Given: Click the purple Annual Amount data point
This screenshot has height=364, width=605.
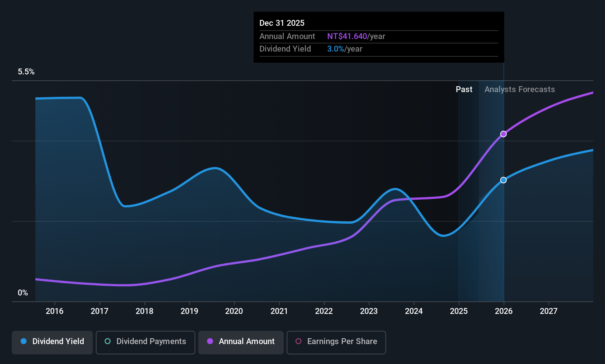Looking at the screenshot, I should pyautogui.click(x=503, y=134).
